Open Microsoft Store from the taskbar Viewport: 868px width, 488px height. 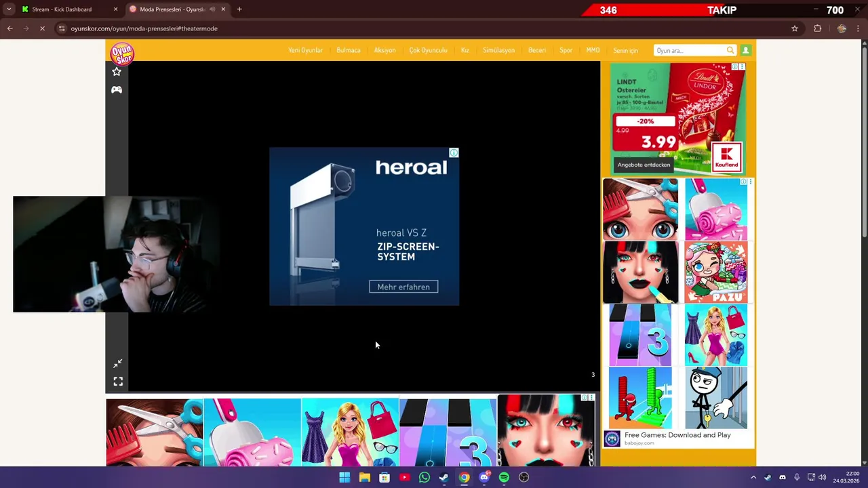pos(384,477)
